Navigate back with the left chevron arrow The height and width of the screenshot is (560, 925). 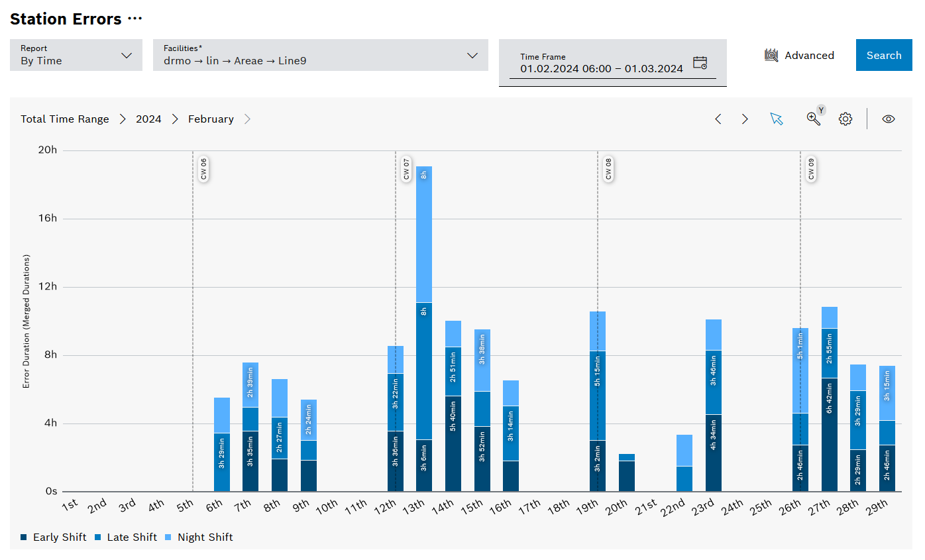click(x=718, y=119)
